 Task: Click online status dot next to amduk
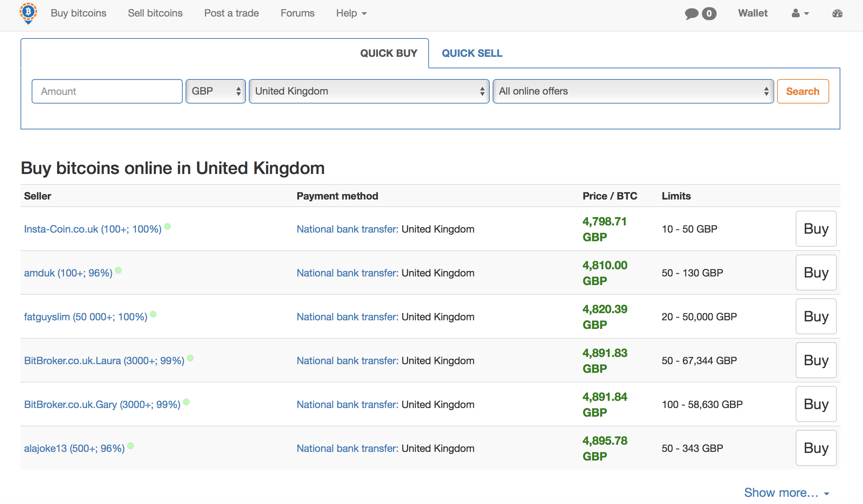(118, 270)
